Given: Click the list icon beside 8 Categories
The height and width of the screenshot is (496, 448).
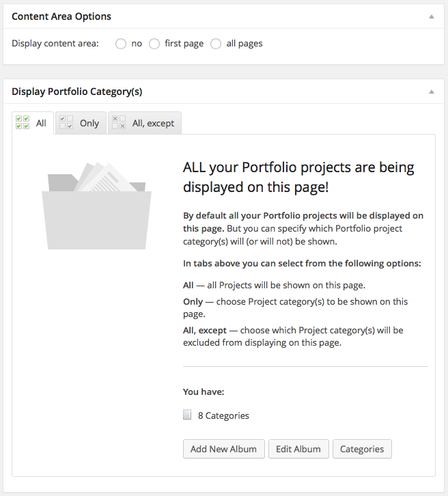Looking at the screenshot, I should coord(187,415).
